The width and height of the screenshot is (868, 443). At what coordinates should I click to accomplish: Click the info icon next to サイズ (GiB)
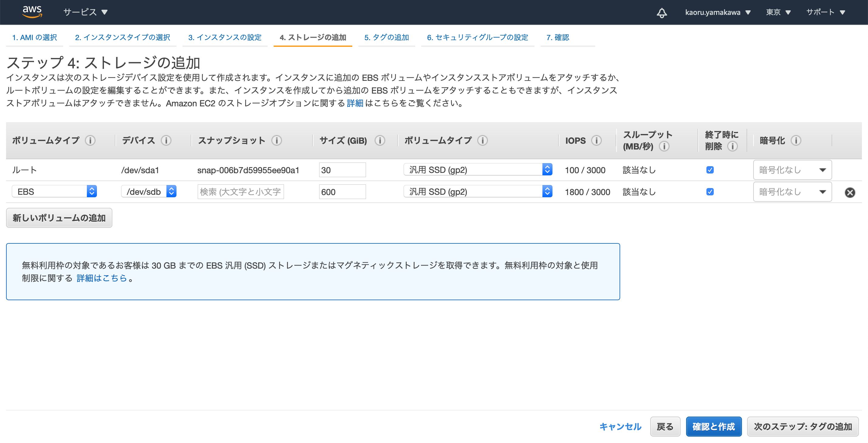pos(380,141)
